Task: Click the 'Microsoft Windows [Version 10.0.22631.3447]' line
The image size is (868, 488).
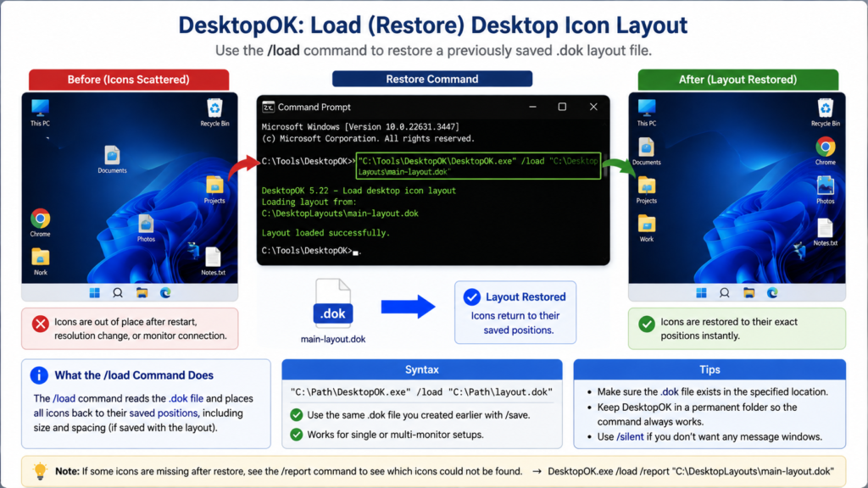Action: point(360,127)
